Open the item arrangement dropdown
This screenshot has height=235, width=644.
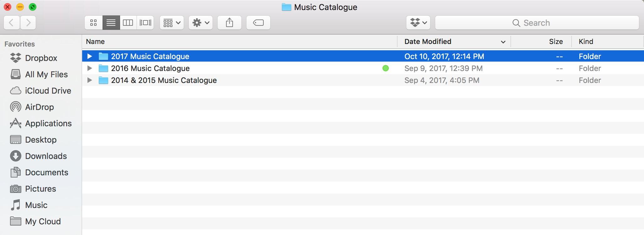(x=172, y=23)
